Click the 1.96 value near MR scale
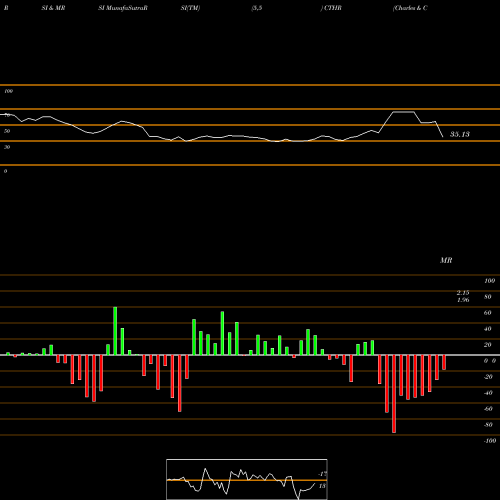Screen dimensions: 500x500 point(463,300)
